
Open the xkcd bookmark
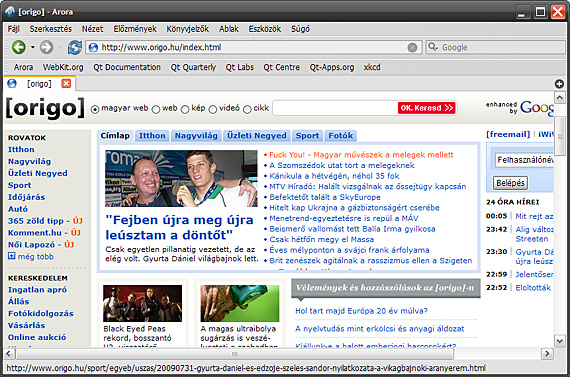click(372, 67)
